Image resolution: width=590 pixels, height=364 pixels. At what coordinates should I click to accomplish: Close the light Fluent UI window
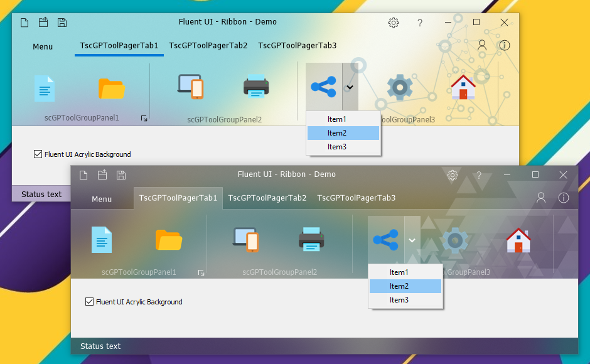505,23
